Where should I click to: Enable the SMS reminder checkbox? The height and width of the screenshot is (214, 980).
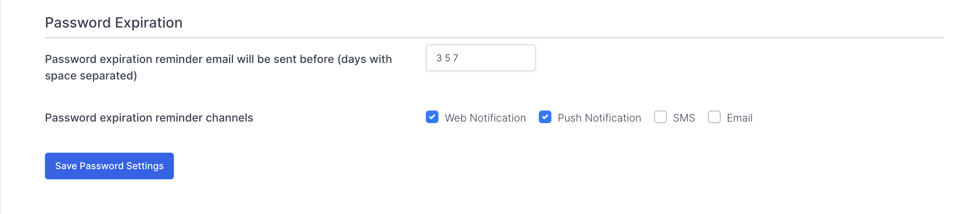[x=660, y=117]
